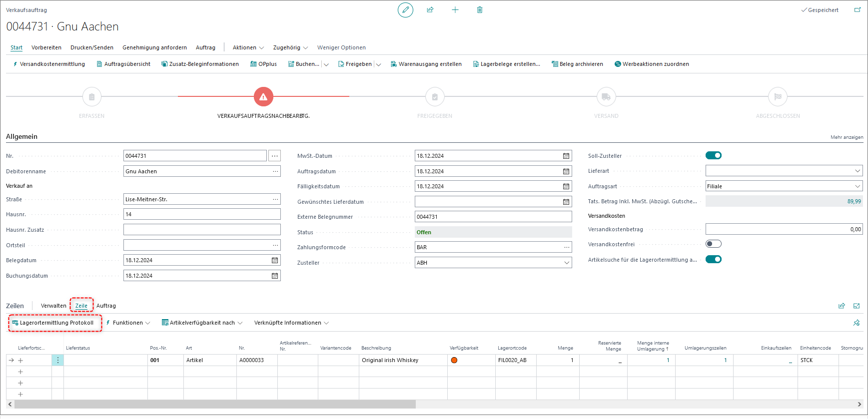Viewport: 868px width, 419px height.
Task: Click Freigeben action
Action: (355, 64)
